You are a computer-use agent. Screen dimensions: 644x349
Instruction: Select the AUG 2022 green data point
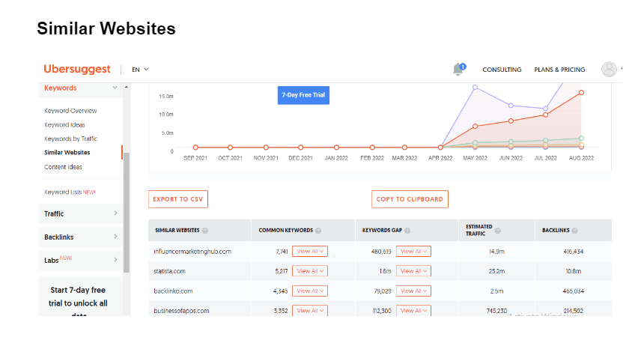click(581, 139)
